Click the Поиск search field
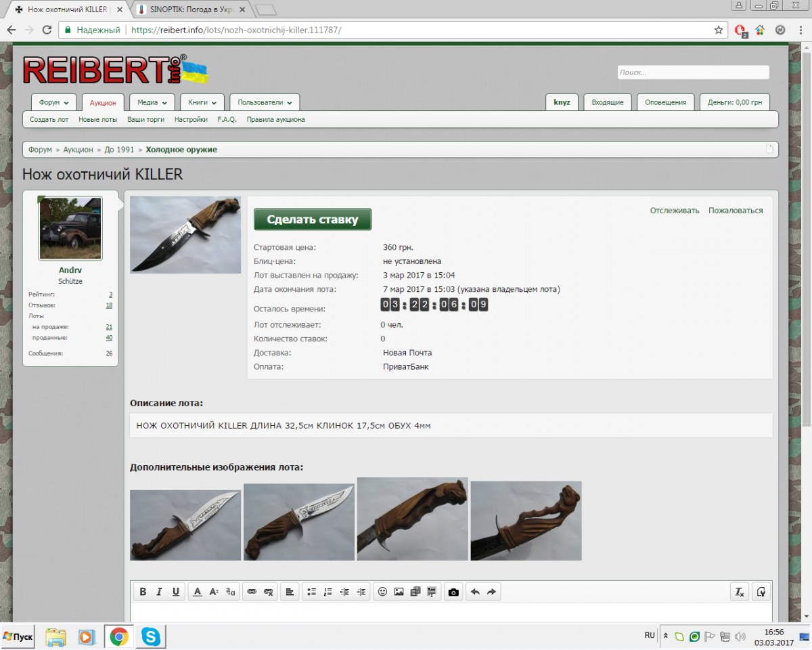Viewport: 812px width, 650px height. tap(693, 72)
